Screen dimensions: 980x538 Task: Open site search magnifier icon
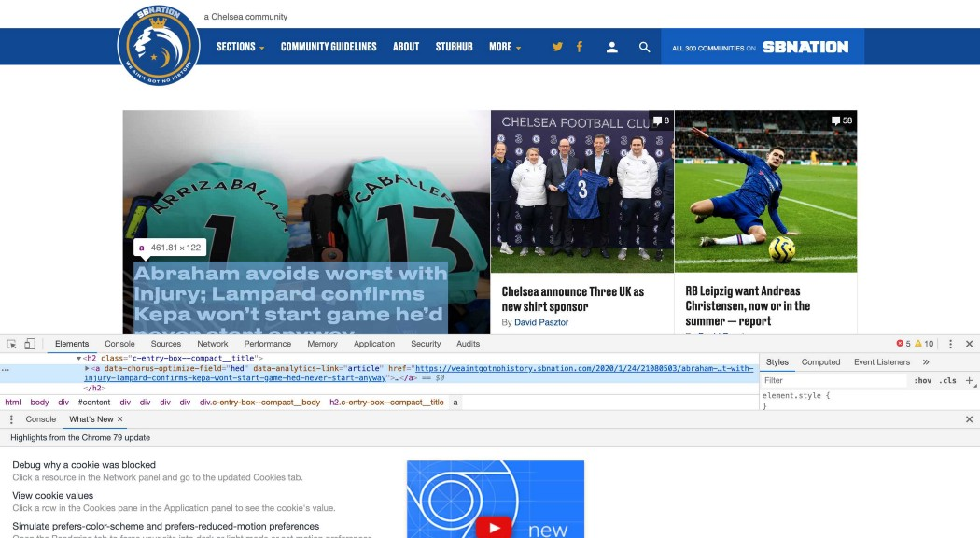coord(644,47)
